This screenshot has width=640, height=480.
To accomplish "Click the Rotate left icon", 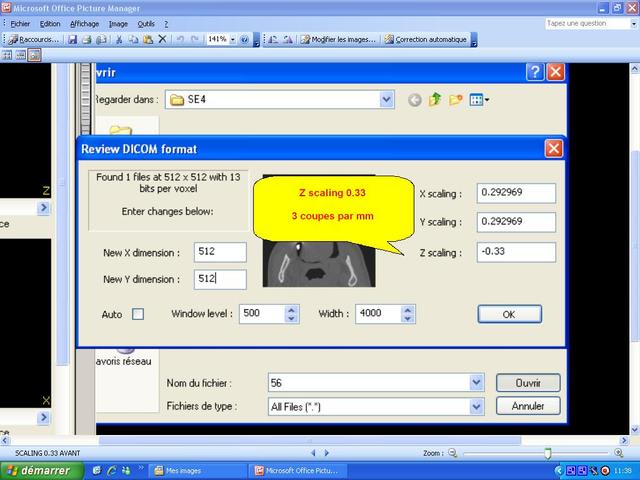I will 273,40.
